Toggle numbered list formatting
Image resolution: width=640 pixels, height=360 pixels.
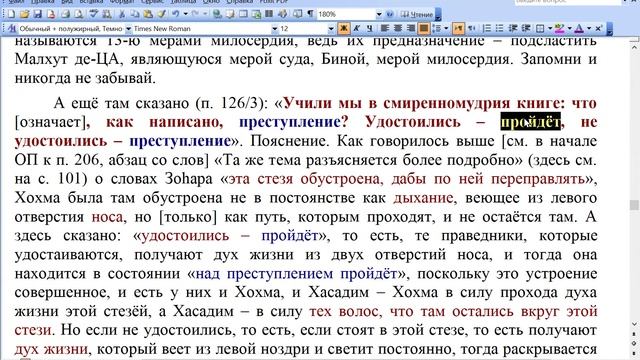[487, 28]
